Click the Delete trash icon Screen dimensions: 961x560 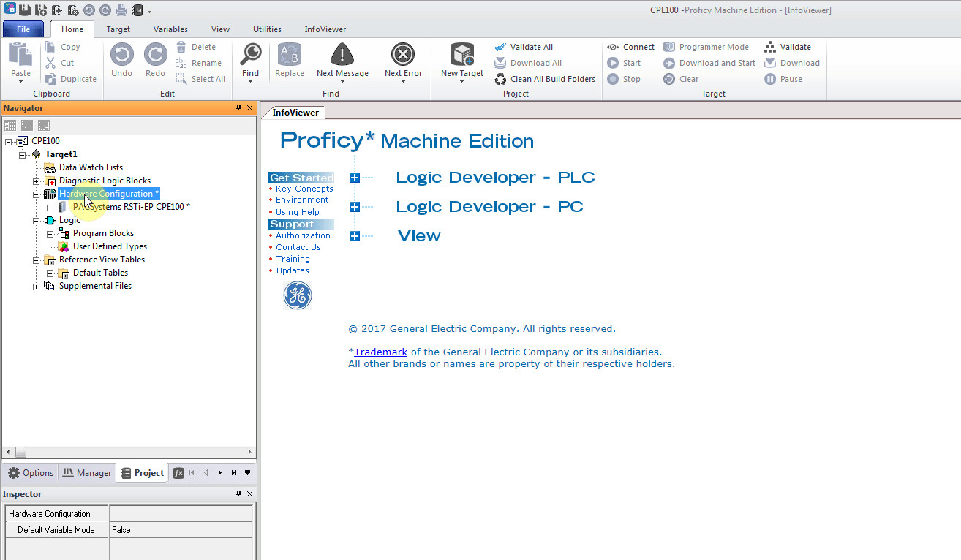tap(181, 47)
